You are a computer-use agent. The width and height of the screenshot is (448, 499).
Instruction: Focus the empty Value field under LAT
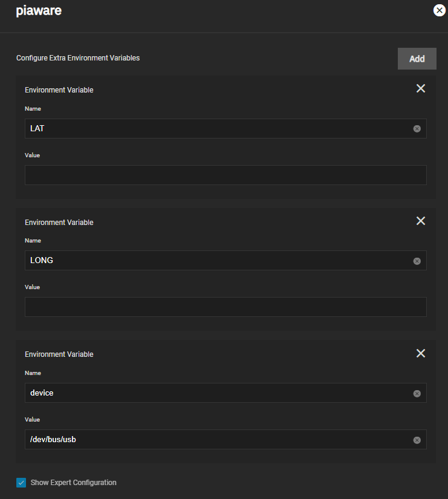click(x=226, y=175)
